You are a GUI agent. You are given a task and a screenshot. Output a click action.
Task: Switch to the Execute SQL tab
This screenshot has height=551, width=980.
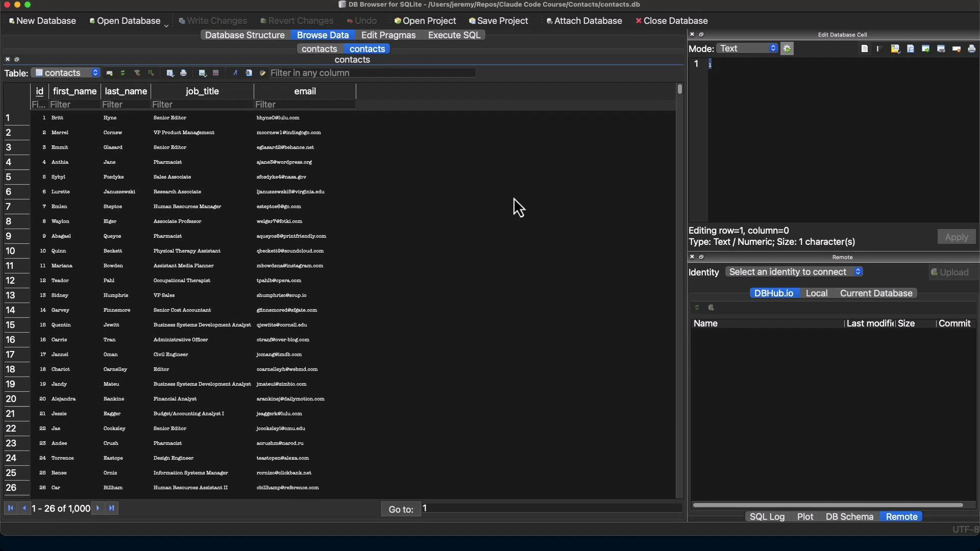tap(454, 35)
